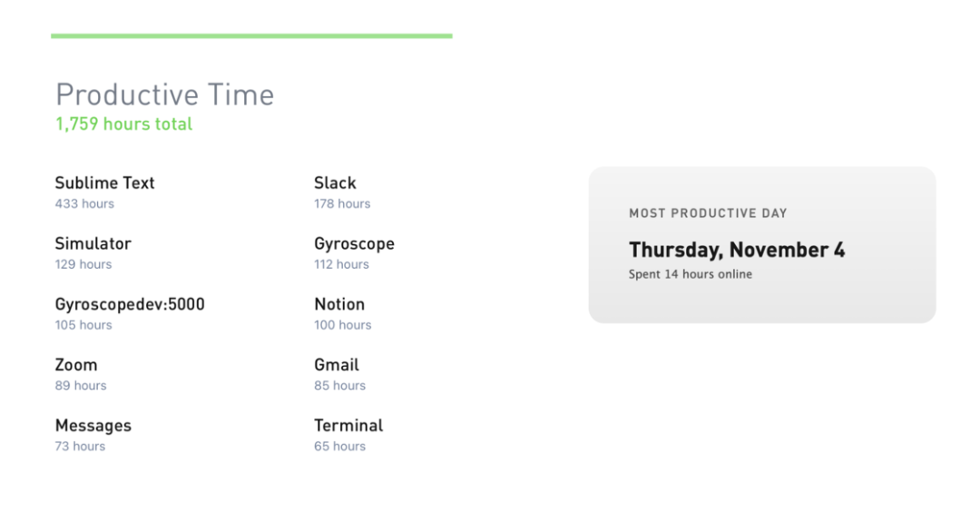Click the Gyroscopedev:5000 entry
980x513 pixels.
pos(130,304)
